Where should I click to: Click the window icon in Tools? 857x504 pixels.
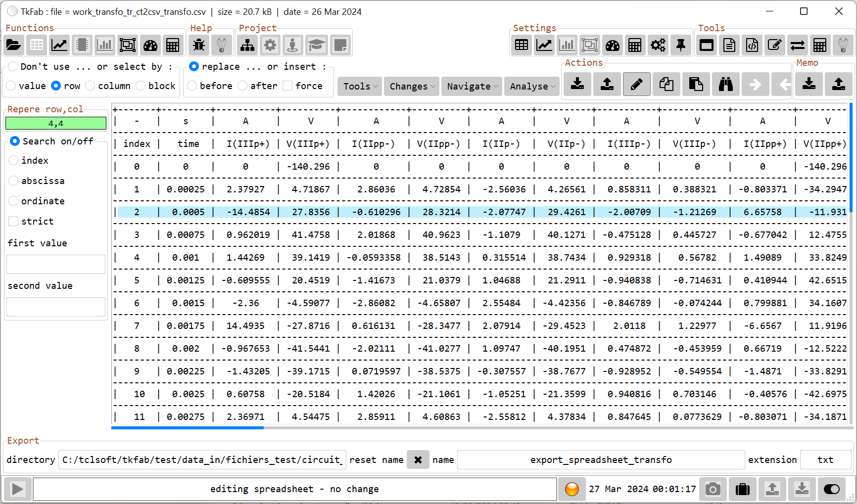click(707, 46)
